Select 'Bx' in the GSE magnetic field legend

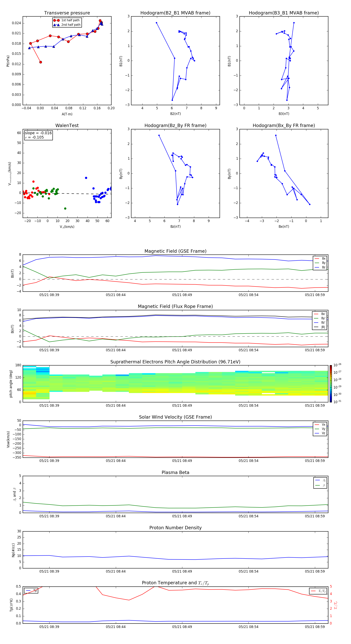pyautogui.click(x=320, y=259)
